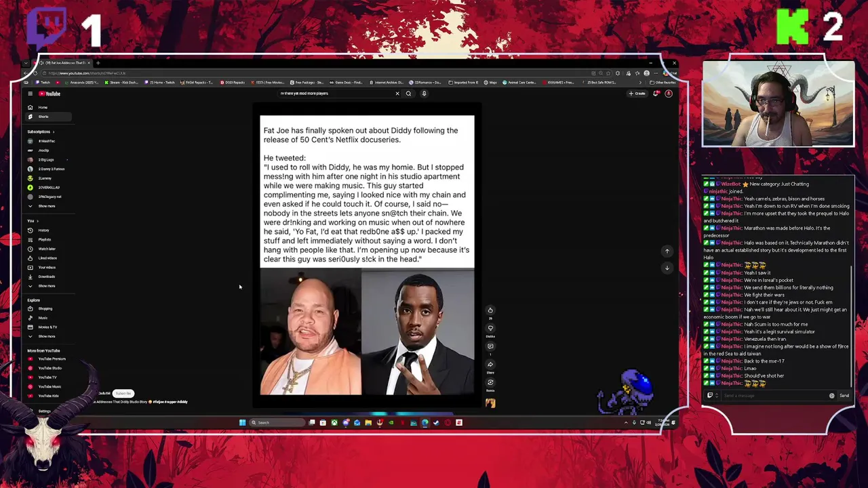
Task: Open Playlists in YouTube sidebar
Action: [49, 239]
